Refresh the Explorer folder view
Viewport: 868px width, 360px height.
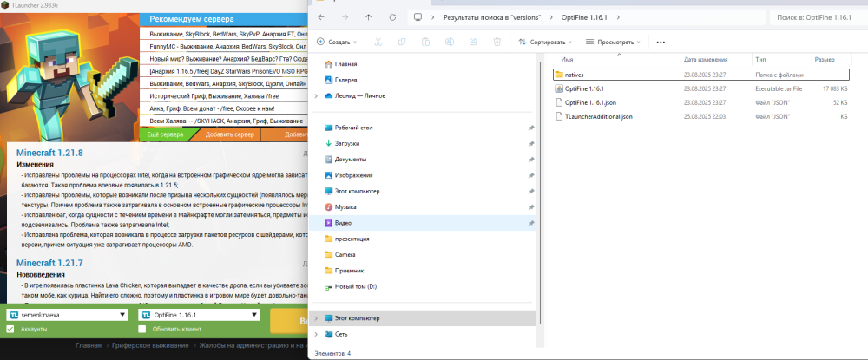[x=392, y=17]
